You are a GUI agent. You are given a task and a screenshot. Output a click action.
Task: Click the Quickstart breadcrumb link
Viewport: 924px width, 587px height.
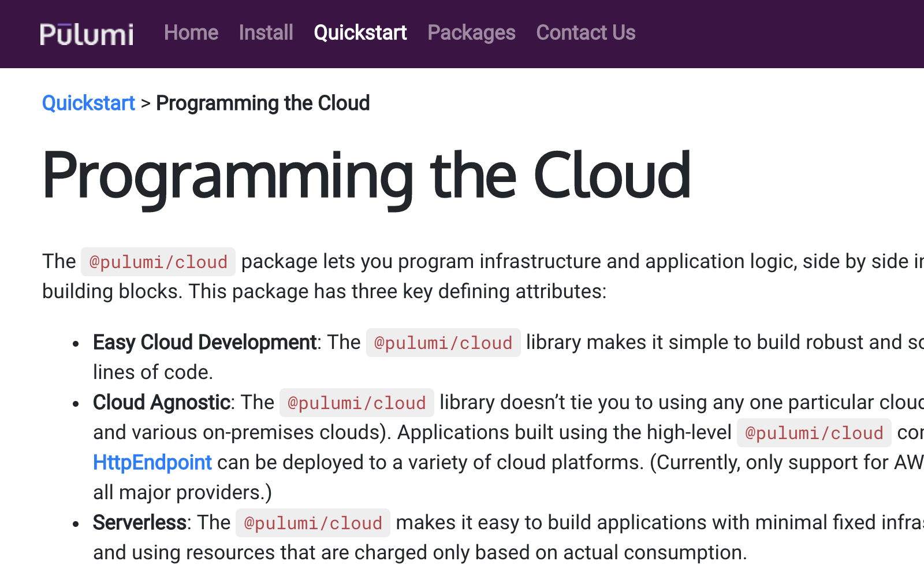pos(88,103)
